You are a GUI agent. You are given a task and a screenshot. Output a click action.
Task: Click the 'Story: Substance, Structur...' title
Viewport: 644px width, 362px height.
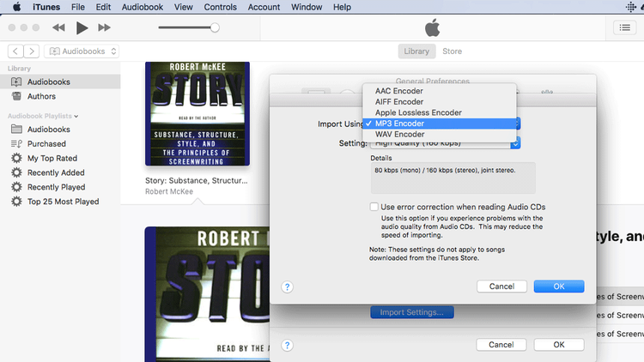(197, 181)
